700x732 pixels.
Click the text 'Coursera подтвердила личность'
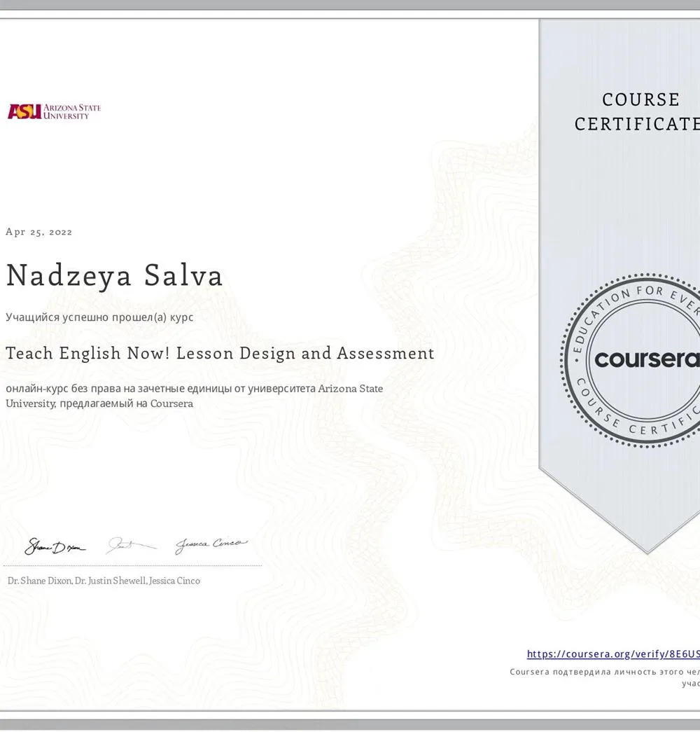(583, 672)
